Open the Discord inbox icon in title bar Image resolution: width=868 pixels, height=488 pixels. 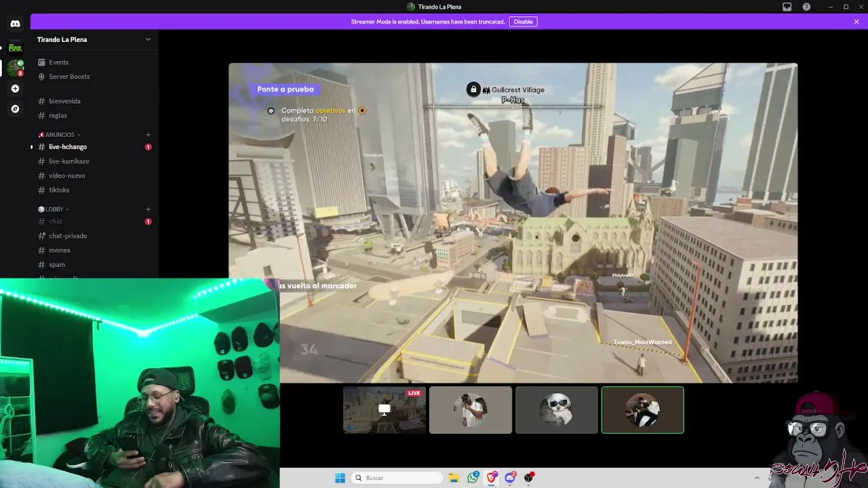[787, 7]
